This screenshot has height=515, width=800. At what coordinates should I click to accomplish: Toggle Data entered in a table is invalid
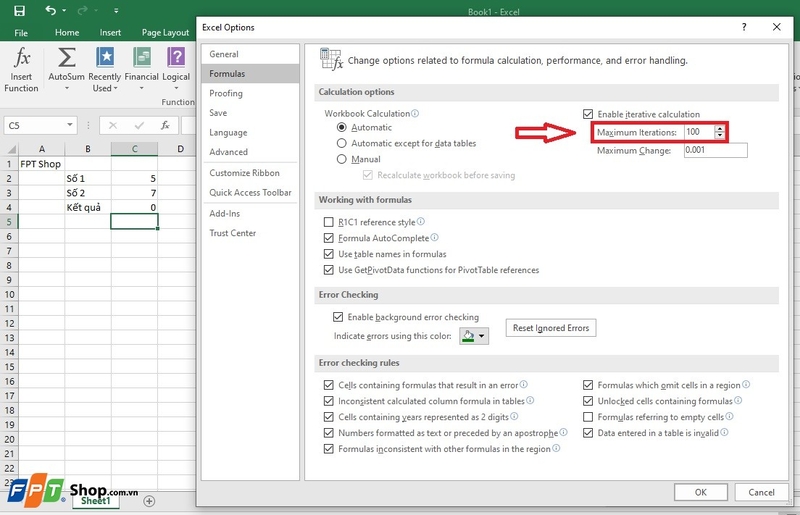(x=588, y=433)
